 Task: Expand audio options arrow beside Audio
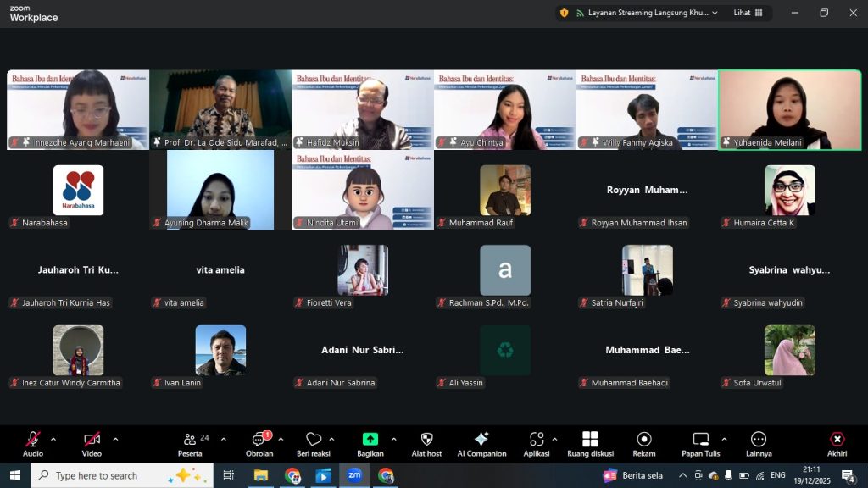[53, 439]
